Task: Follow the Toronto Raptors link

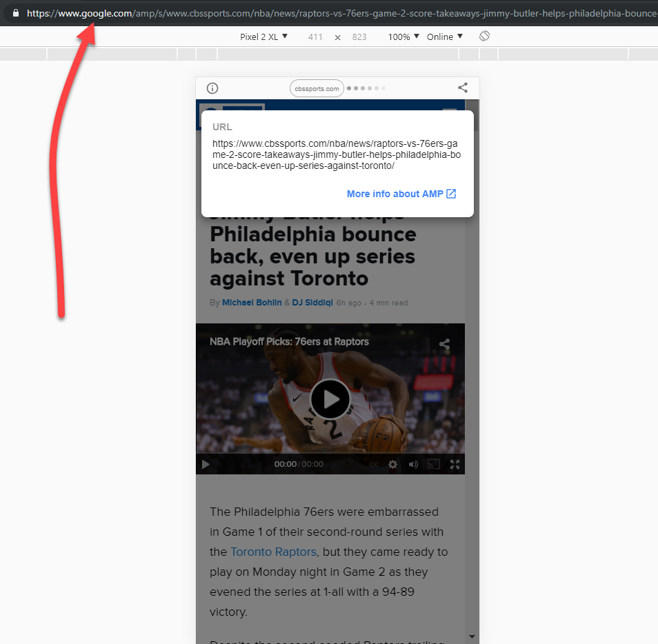Action: tap(273, 552)
